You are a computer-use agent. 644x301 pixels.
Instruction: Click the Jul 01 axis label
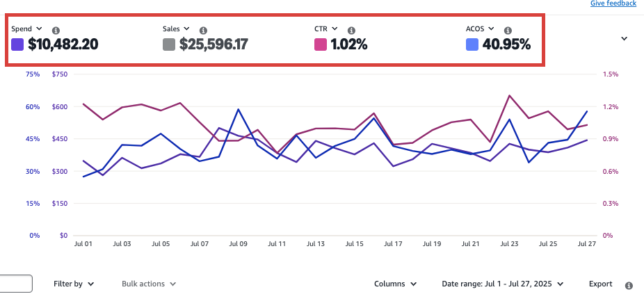click(83, 243)
